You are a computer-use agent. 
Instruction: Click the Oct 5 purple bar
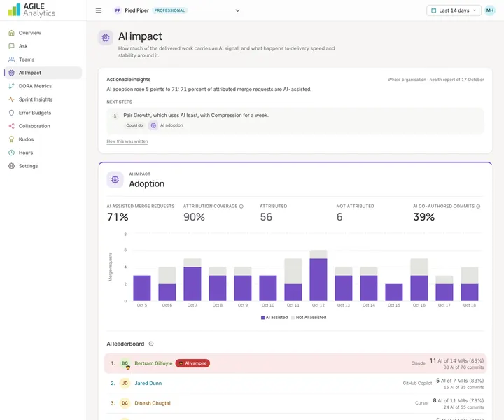point(141,288)
